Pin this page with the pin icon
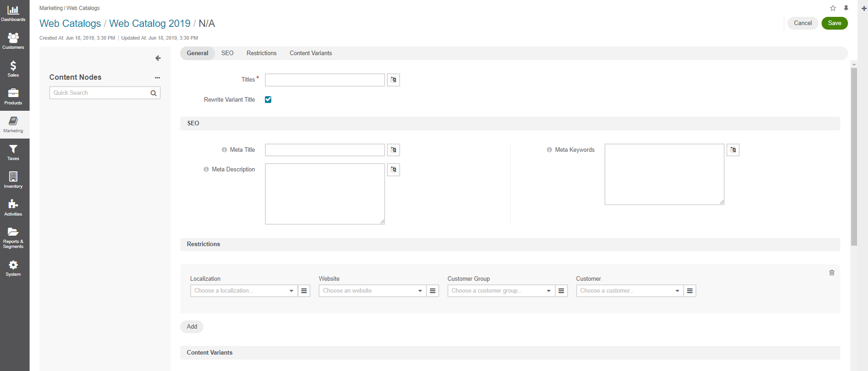This screenshot has width=868, height=371. click(x=846, y=8)
